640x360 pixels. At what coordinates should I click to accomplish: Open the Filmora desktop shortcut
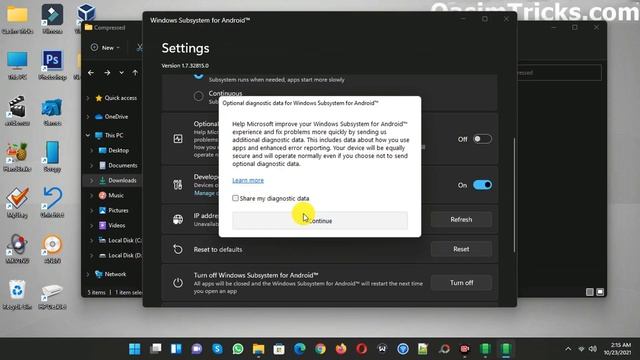[52, 19]
